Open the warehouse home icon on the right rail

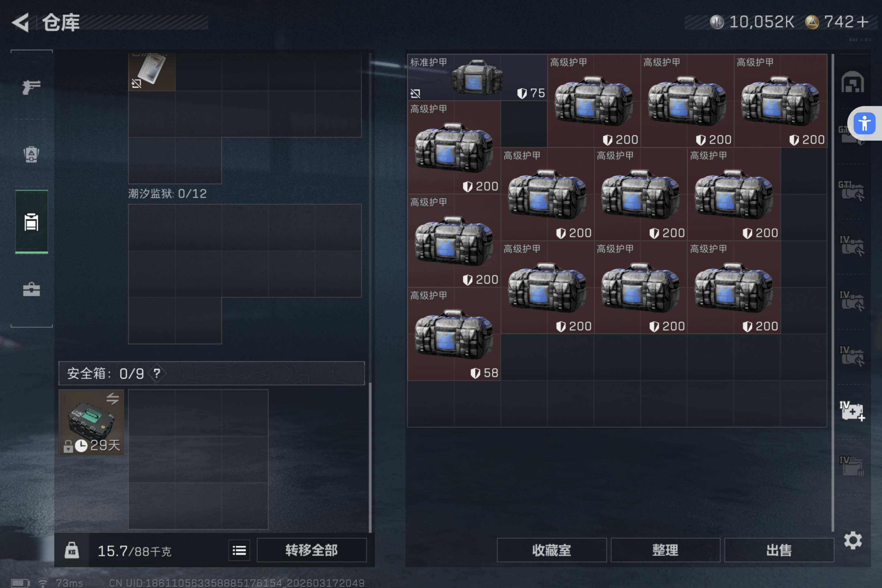click(852, 82)
